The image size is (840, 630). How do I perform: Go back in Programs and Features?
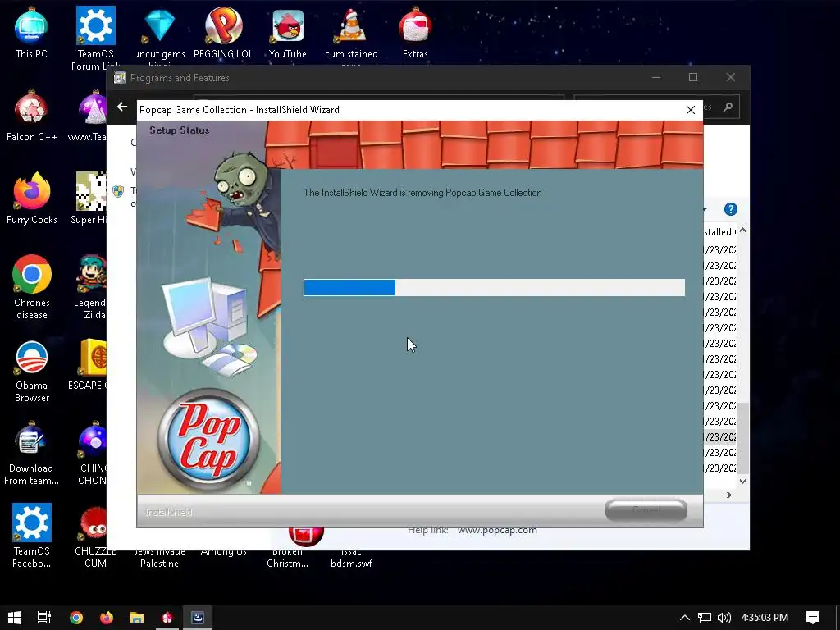pyautogui.click(x=122, y=107)
